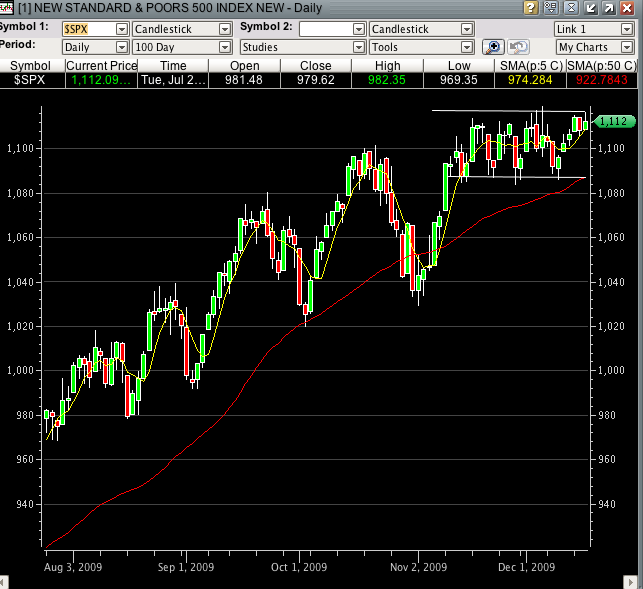The width and height of the screenshot is (643, 589).
Task: Open the Tools dropdown menu
Action: click(x=421, y=47)
